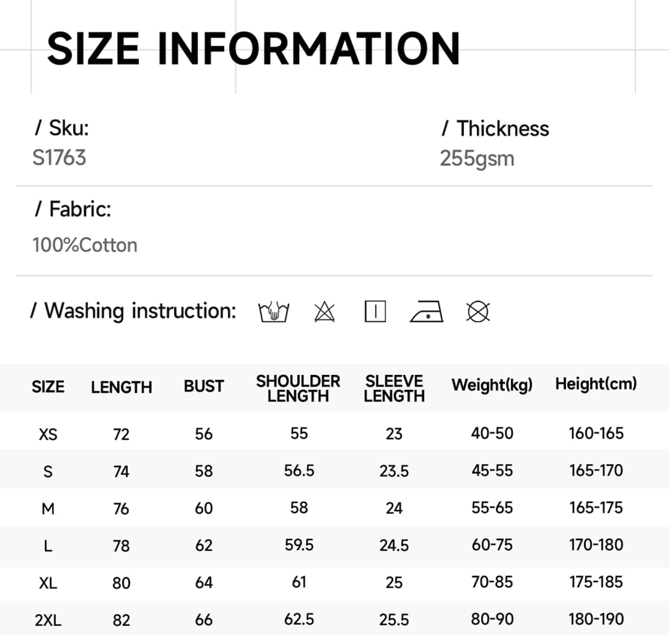Click the SIZE INFORMATION heading

coord(254,49)
